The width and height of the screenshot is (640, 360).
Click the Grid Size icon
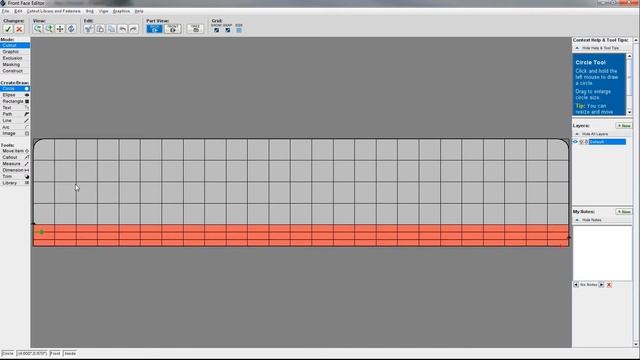click(x=239, y=30)
